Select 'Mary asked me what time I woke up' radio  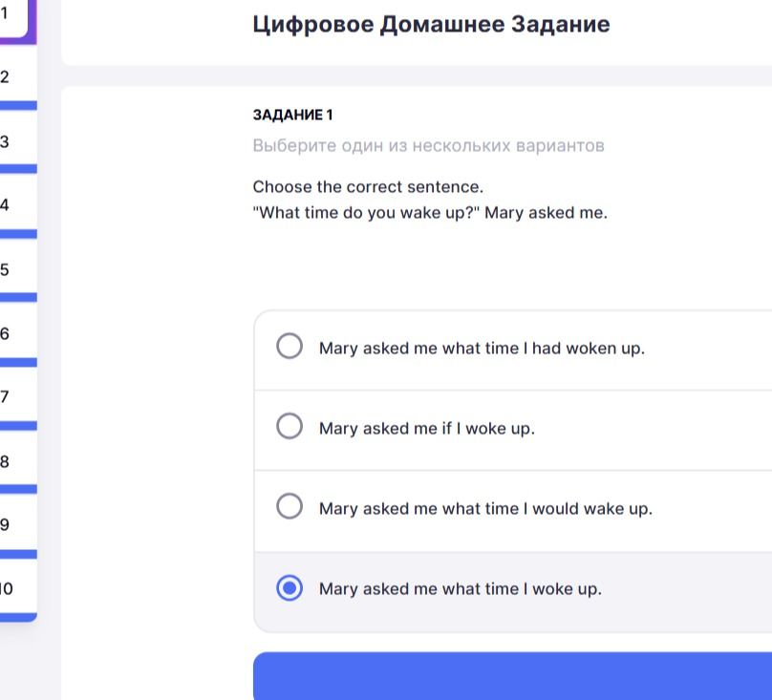click(x=289, y=588)
